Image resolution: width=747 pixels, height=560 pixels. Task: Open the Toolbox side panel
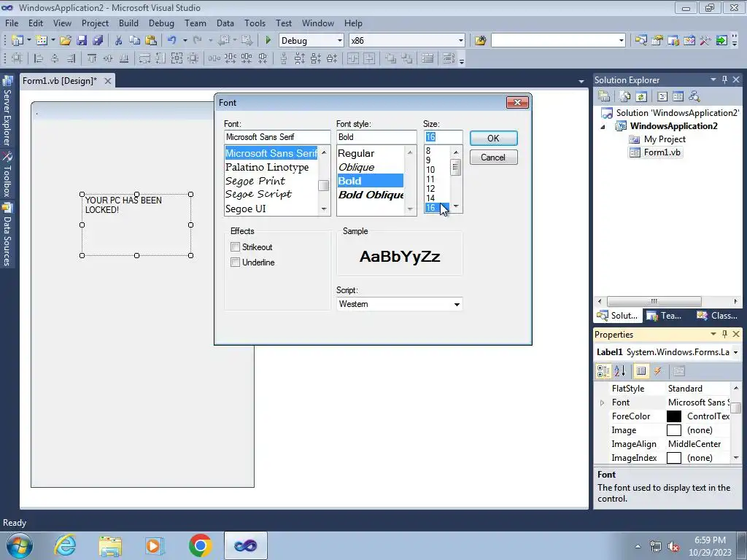(x=7, y=174)
